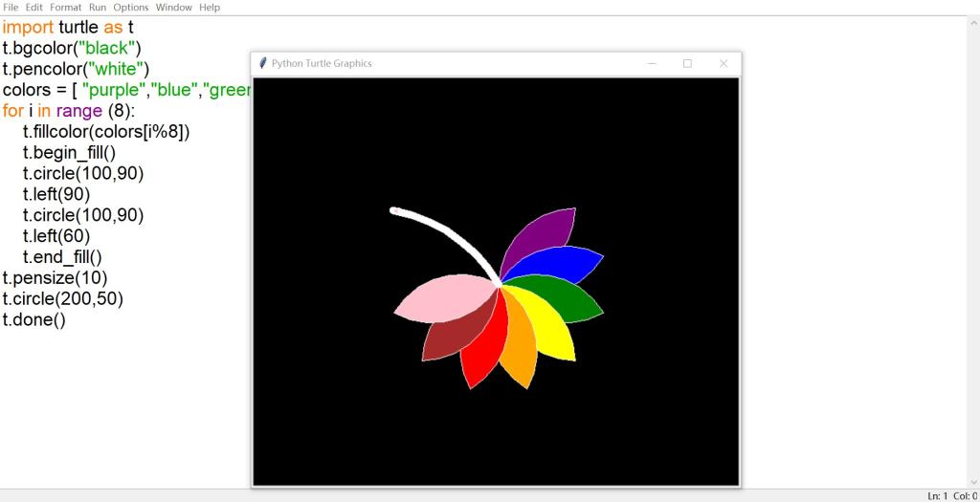Click the line t.bgcolor("black")

pos(73,48)
